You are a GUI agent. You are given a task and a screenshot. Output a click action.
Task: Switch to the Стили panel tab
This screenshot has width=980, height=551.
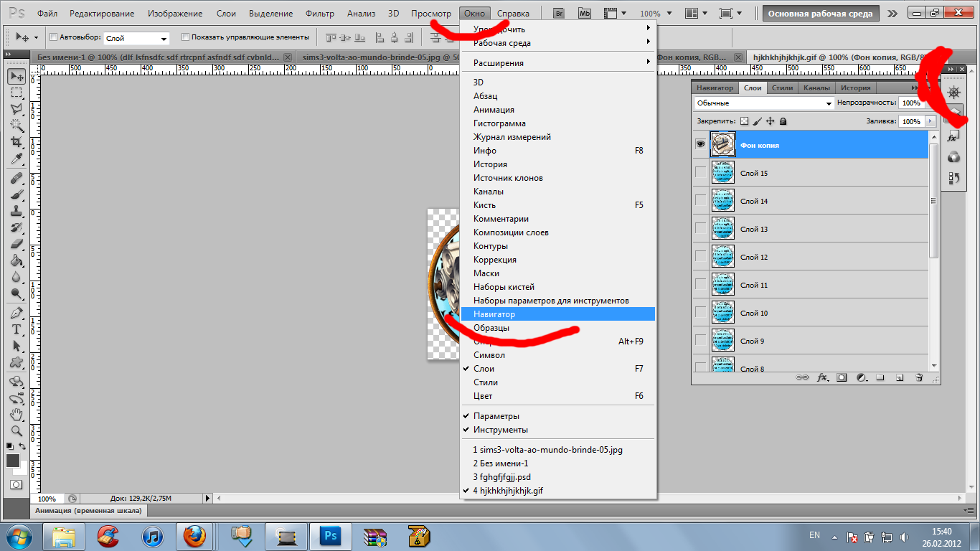click(x=782, y=88)
